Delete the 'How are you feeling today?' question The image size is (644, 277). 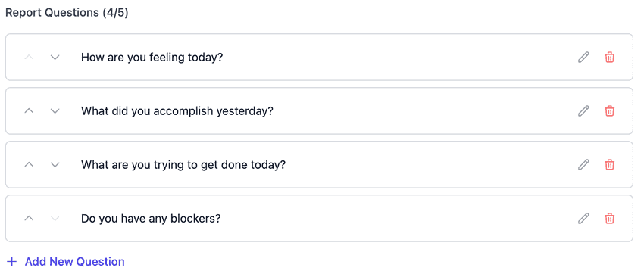610,57
